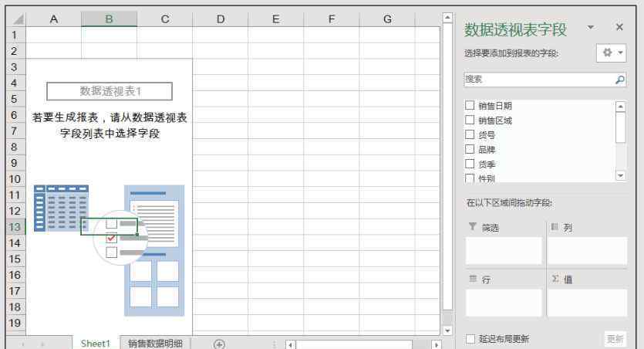Image resolution: width=644 pixels, height=349 pixels.
Task: Close the PivotTable fields pane
Action: click(619, 28)
